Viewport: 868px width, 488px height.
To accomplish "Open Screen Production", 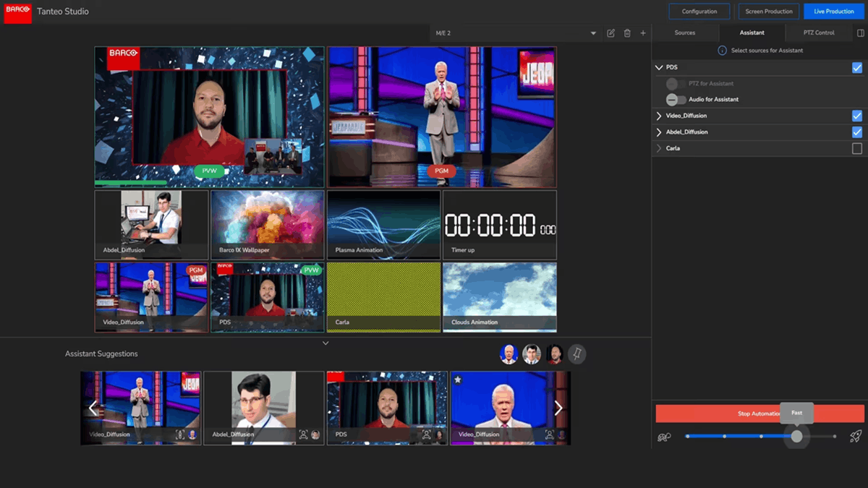I will 768,11.
